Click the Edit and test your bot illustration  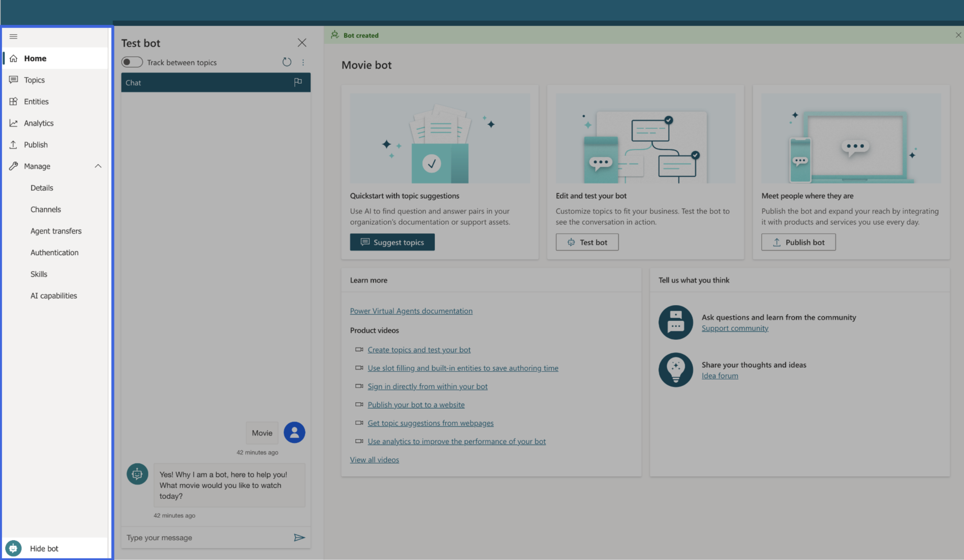click(645, 138)
